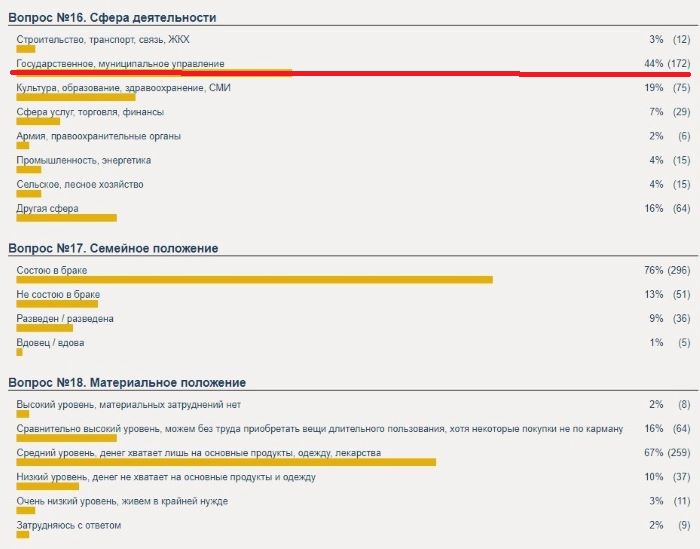Click 'Высокий уровень, материальных затруднений нет' option
The width and height of the screenshot is (700, 549).
tap(129, 405)
